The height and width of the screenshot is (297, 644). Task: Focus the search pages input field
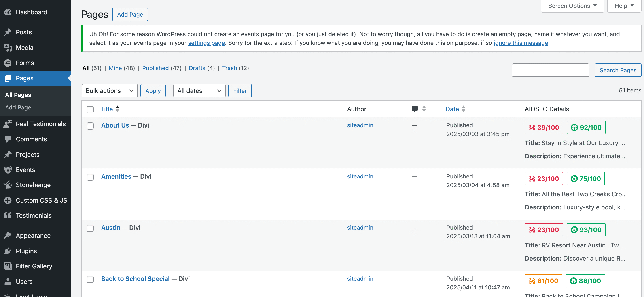pyautogui.click(x=550, y=70)
